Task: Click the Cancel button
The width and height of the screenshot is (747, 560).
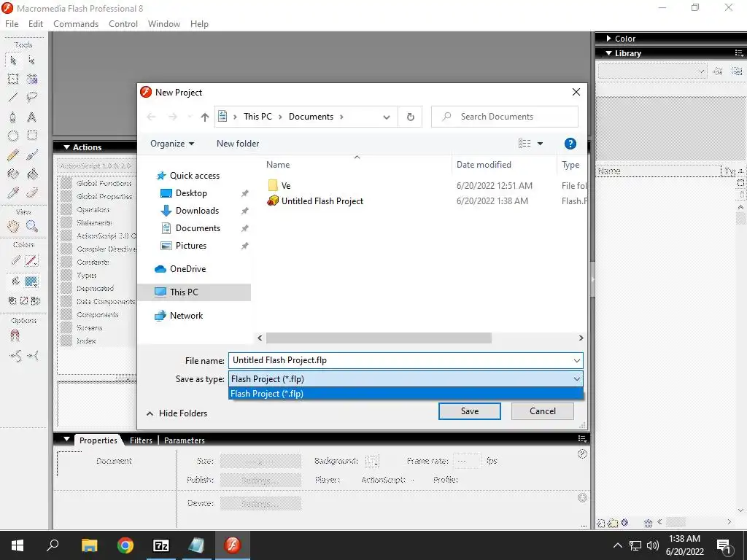Action: pyautogui.click(x=543, y=411)
